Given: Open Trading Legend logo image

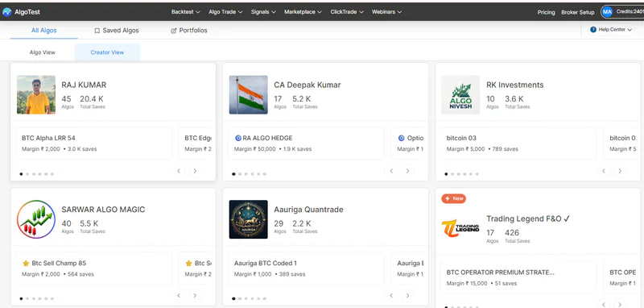Looking at the screenshot, I should click(460, 228).
